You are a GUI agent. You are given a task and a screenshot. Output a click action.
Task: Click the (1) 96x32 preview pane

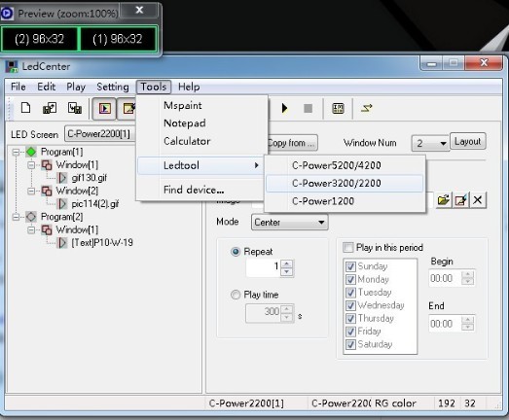pos(118,39)
